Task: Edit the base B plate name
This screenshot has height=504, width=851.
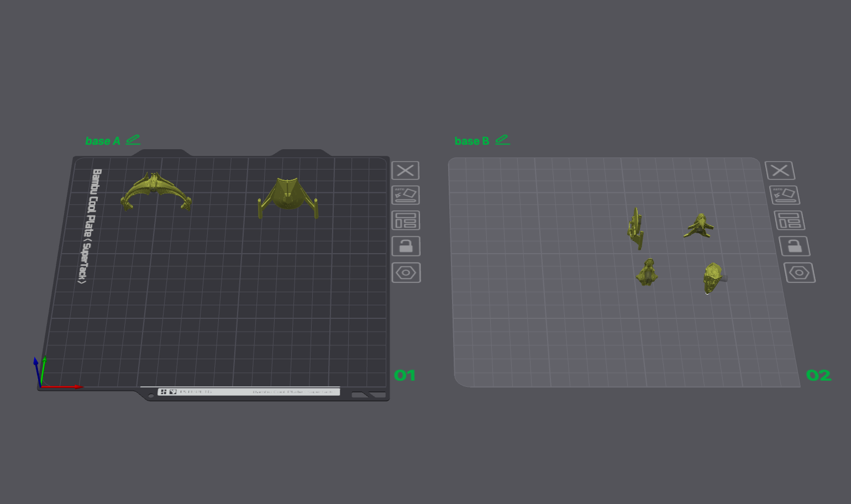Action: tap(502, 140)
